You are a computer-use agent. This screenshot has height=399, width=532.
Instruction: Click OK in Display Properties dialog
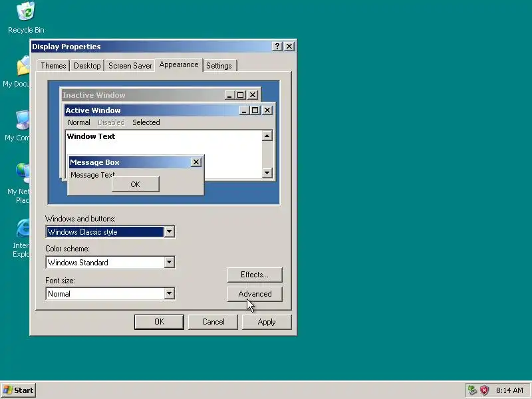pos(159,322)
